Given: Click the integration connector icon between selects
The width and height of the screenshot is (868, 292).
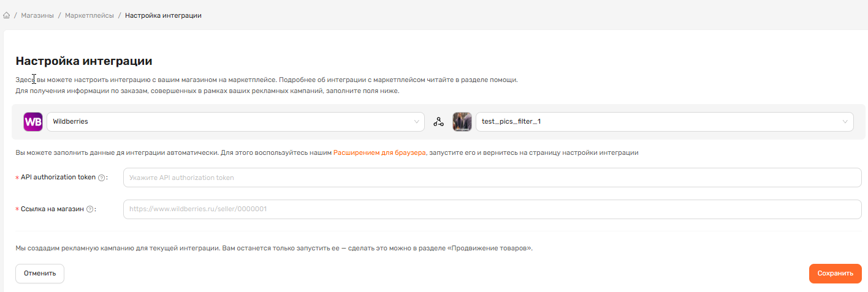Looking at the screenshot, I should (x=438, y=122).
